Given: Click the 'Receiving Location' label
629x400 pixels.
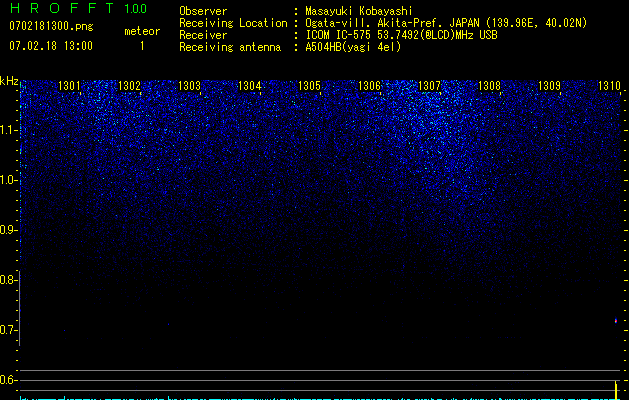Looking at the screenshot, I should tap(233, 23).
